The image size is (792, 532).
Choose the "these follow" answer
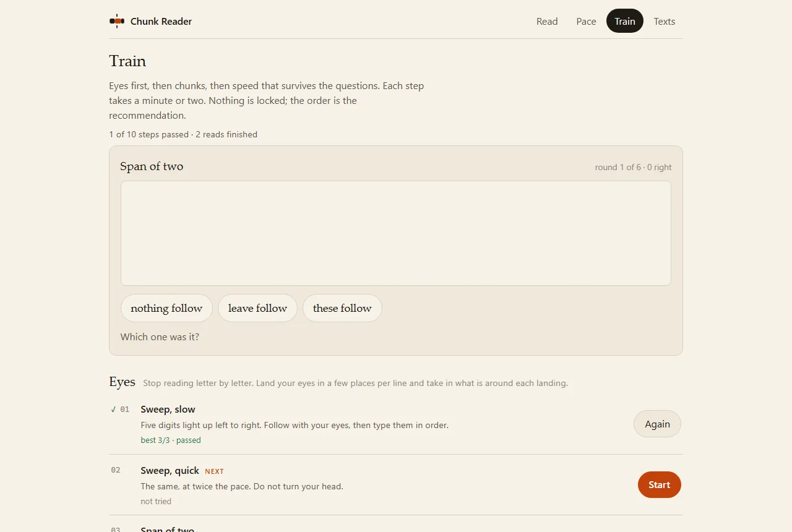coord(342,308)
